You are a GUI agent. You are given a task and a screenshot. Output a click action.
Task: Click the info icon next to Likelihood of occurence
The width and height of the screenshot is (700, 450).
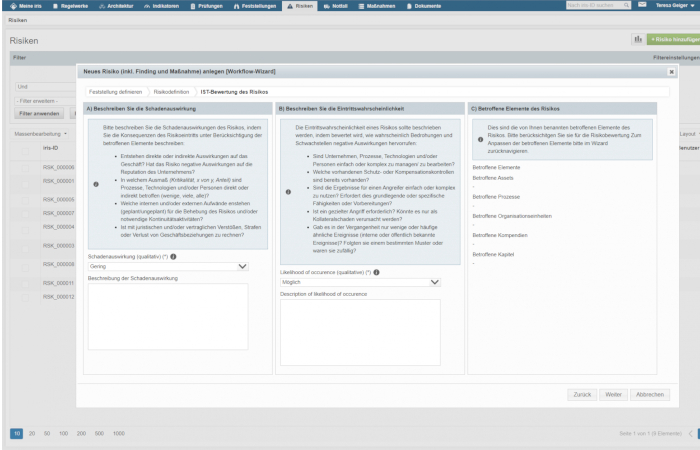376,272
